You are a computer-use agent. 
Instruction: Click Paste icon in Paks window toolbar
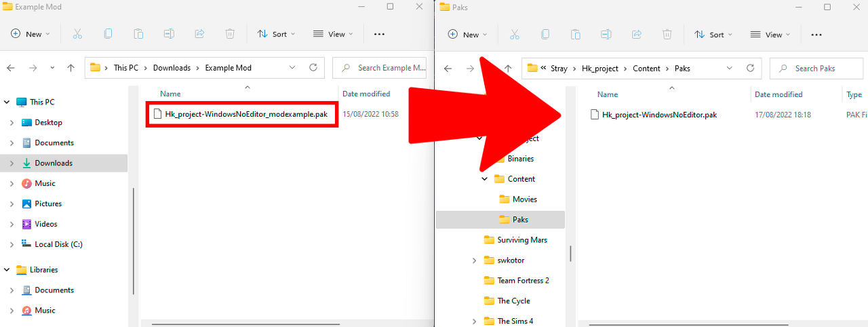[x=576, y=34]
